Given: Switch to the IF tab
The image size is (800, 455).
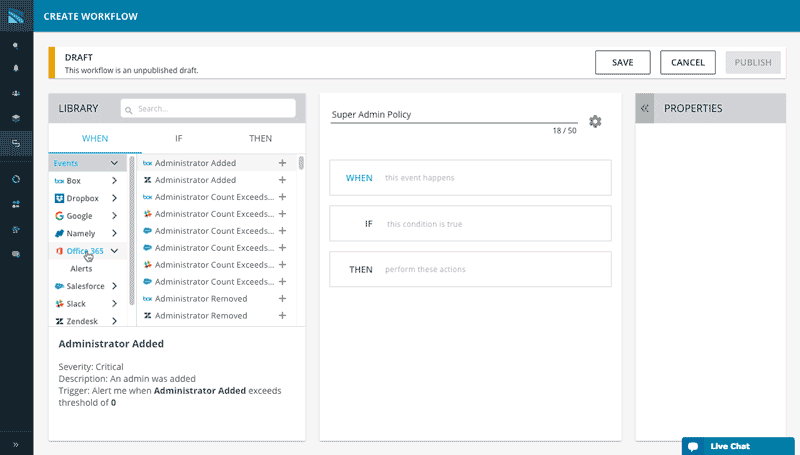Looking at the screenshot, I should click(179, 138).
